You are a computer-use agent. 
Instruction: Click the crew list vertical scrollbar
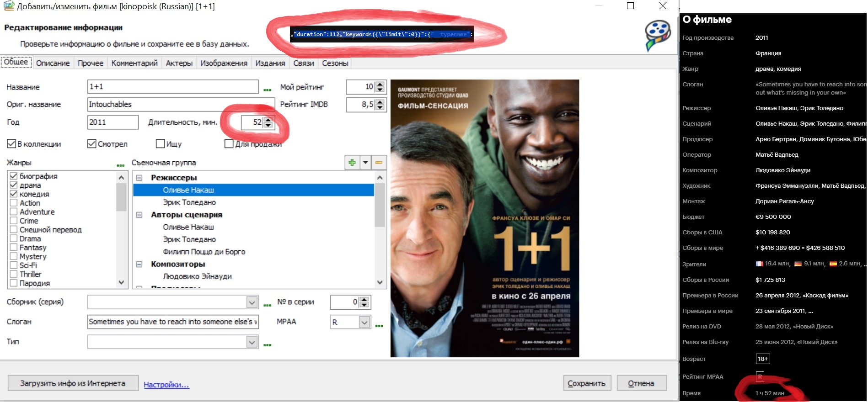380,230
